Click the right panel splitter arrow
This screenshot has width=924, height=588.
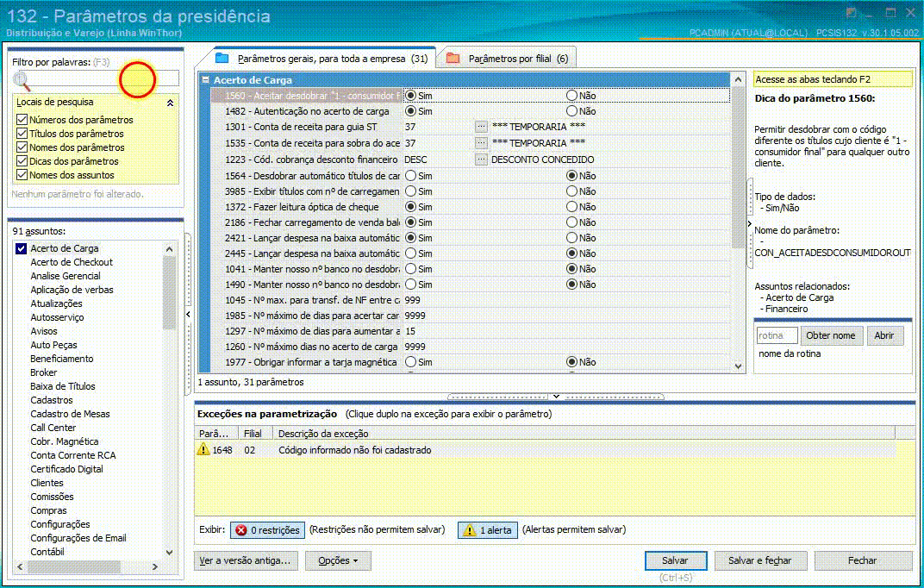click(x=750, y=223)
